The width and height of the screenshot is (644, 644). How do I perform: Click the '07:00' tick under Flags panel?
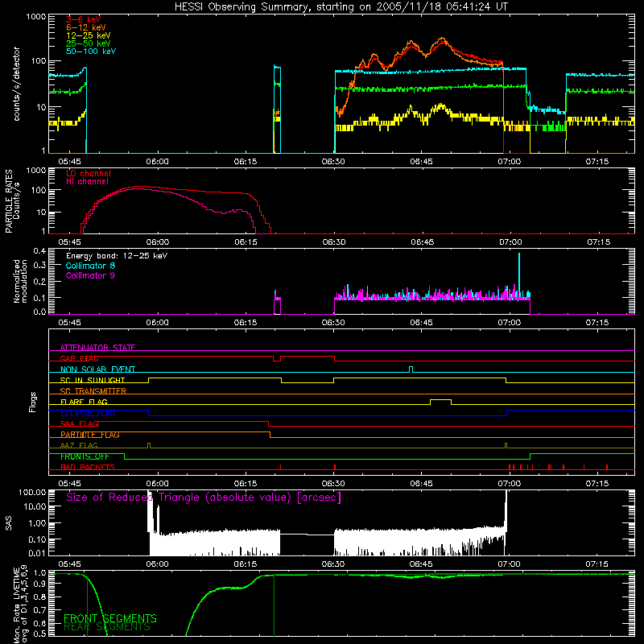tap(510, 484)
